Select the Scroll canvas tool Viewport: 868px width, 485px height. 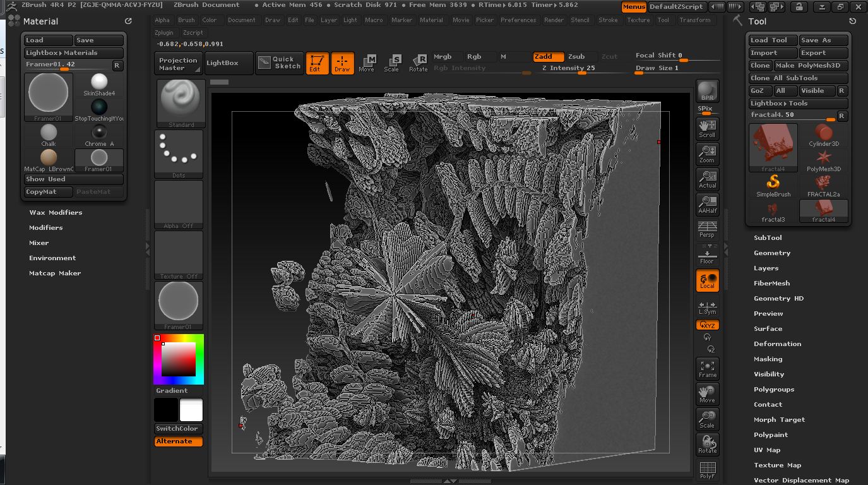click(x=707, y=128)
